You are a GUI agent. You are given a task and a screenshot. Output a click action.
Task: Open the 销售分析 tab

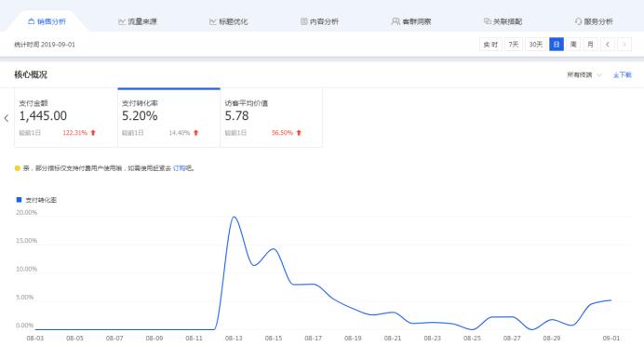click(x=47, y=21)
